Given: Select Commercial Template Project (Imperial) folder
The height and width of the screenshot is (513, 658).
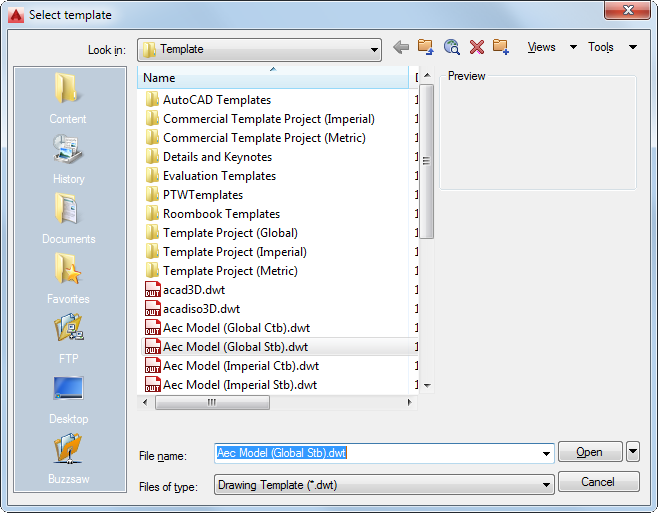Looking at the screenshot, I should click(x=260, y=119).
